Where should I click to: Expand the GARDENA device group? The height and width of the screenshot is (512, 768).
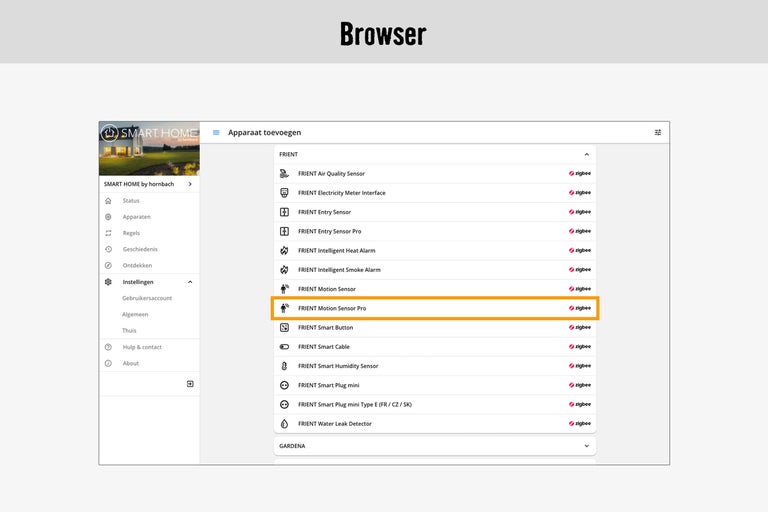(x=586, y=446)
